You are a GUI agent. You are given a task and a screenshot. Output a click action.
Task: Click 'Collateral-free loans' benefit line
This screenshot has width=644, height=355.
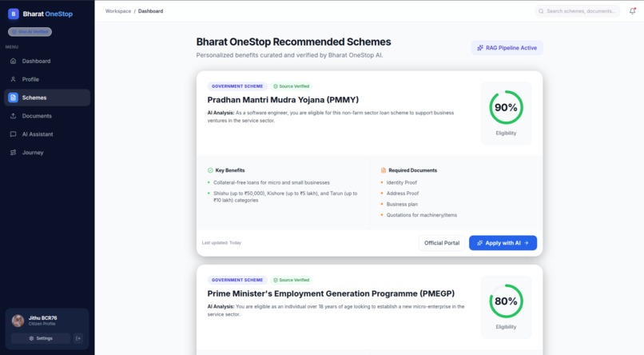(x=272, y=182)
